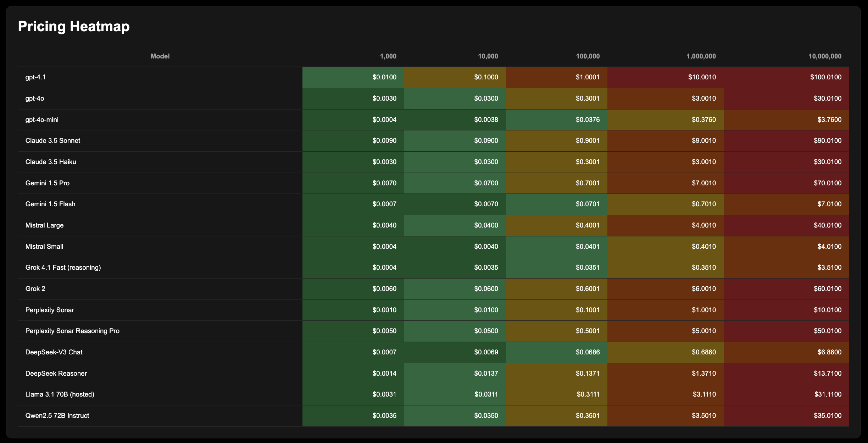The height and width of the screenshot is (443, 868).
Task: Click gpt-4.1 cell showing $100.0100
Action: (x=825, y=77)
